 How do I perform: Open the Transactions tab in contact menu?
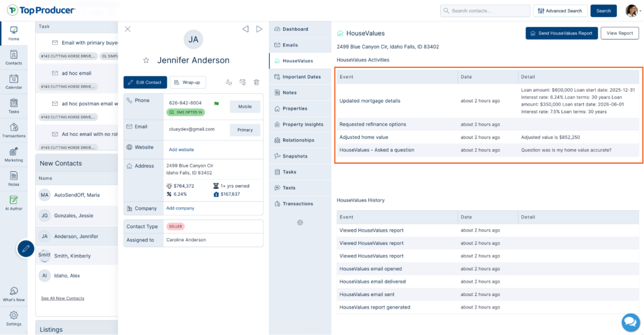pos(300,204)
